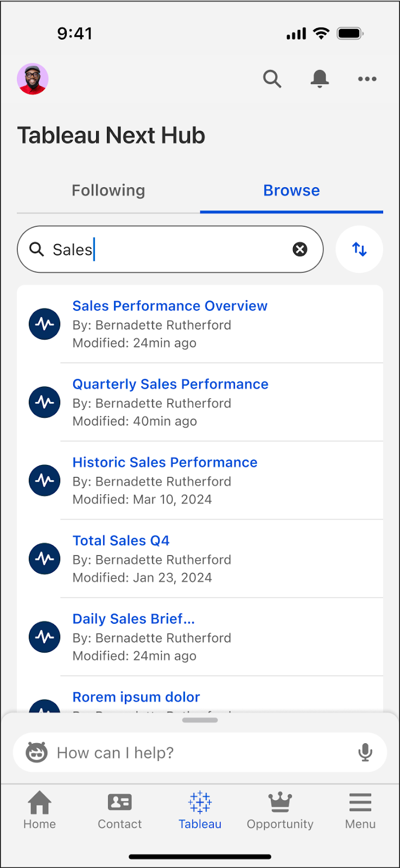Tap the microphone voice input icon
The width and height of the screenshot is (400, 868).
(365, 752)
